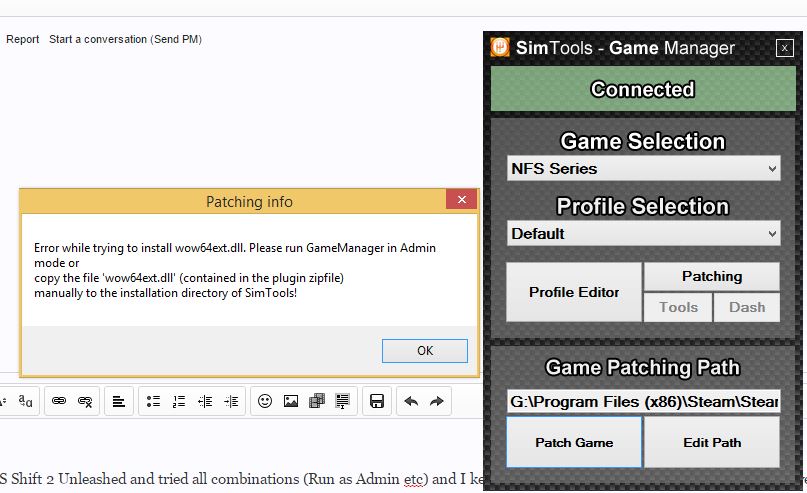Screen dimensions: 807x493
Task: Click OK in the Patching info dialog
Action: (425, 350)
